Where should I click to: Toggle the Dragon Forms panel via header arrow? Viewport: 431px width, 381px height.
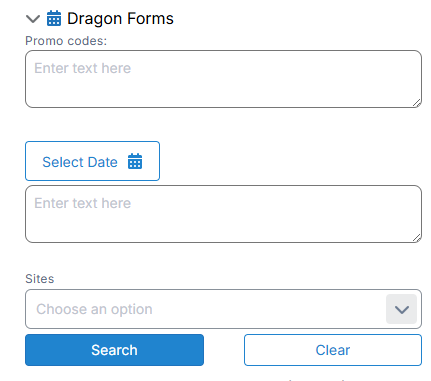point(33,19)
